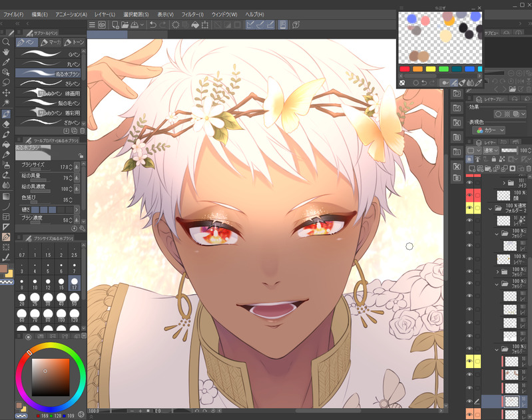This screenshot has height=420, width=532.
Task: Delete sub tool with trash icon
Action: click(x=83, y=130)
